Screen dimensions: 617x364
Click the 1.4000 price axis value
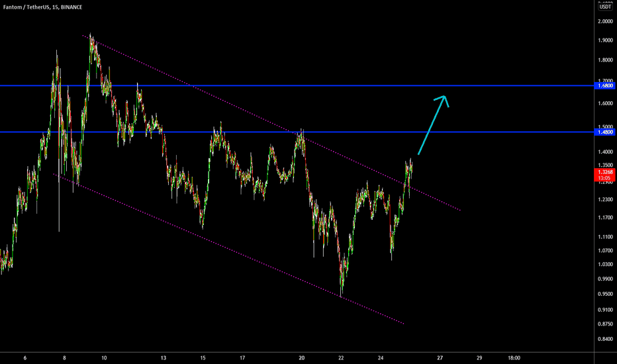[605, 152]
